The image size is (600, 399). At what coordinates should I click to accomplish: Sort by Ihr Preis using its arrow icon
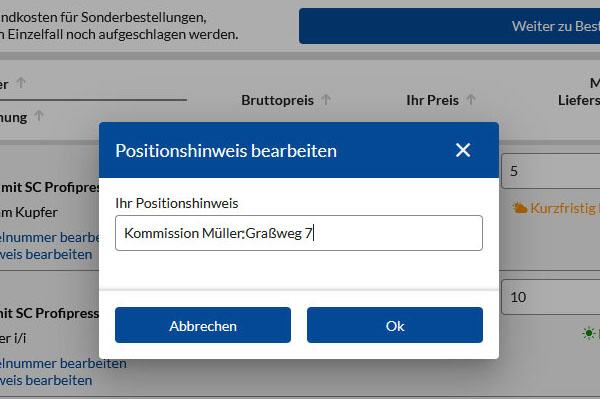point(471,100)
